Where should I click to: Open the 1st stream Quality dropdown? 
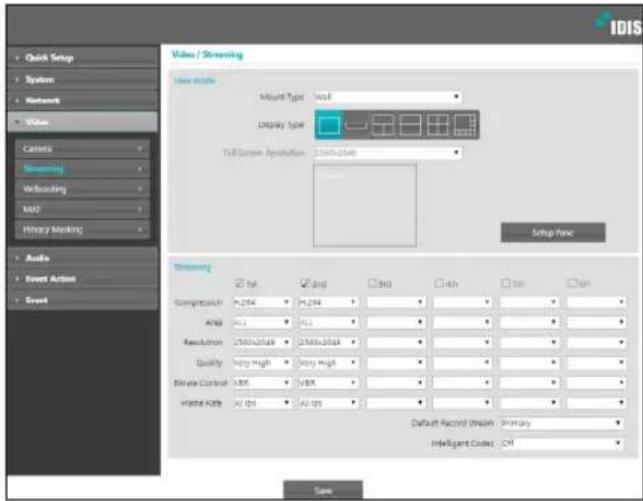262,362
